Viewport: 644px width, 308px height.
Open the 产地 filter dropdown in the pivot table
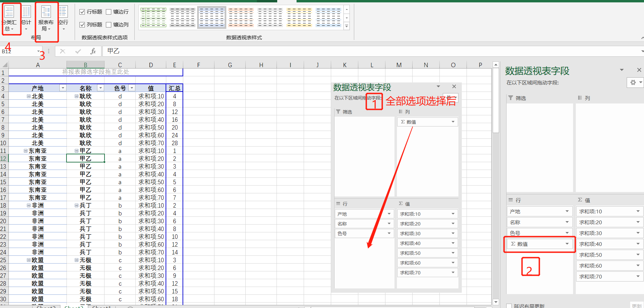63,88
